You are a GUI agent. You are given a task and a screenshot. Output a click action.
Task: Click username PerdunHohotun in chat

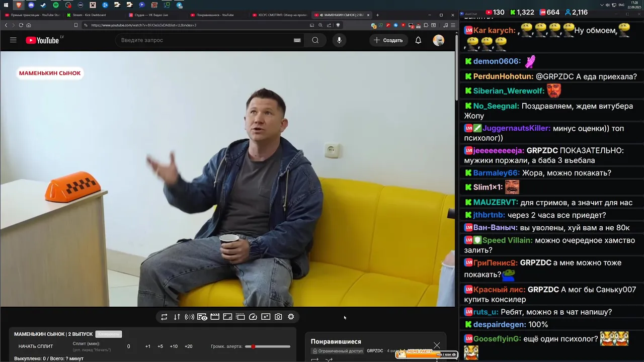(503, 76)
